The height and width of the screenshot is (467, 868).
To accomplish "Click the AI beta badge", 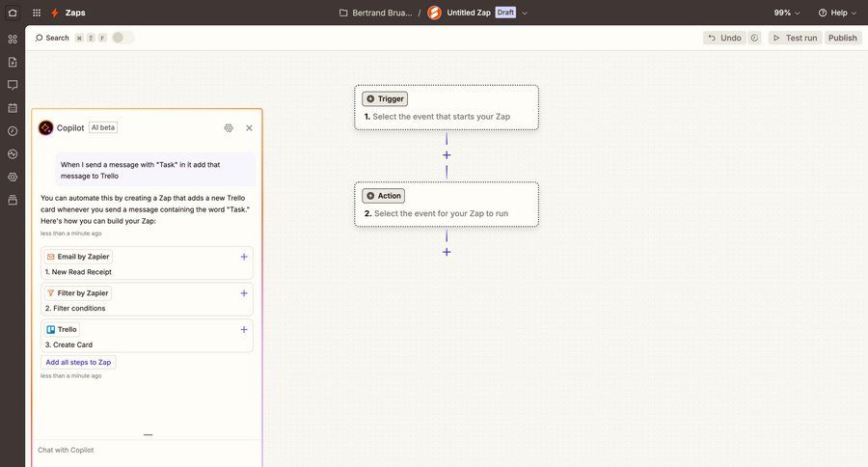I will point(103,127).
